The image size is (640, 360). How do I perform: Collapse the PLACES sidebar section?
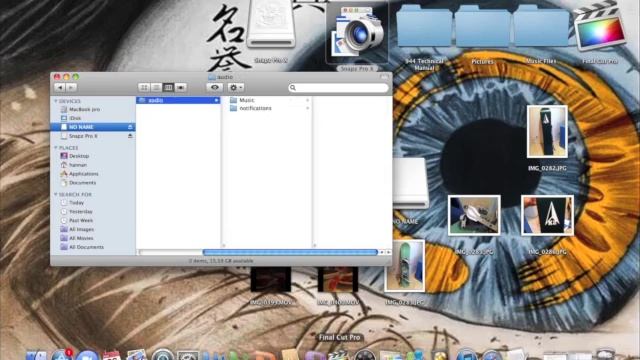click(x=56, y=147)
